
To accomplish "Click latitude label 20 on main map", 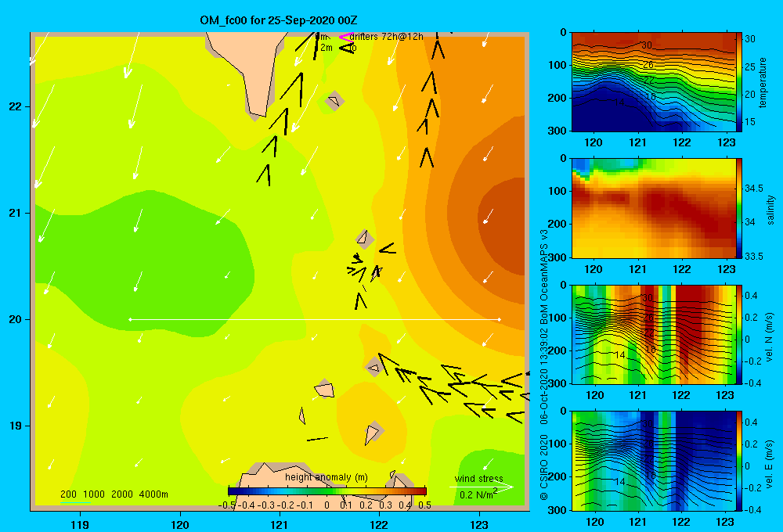I will [x=15, y=319].
